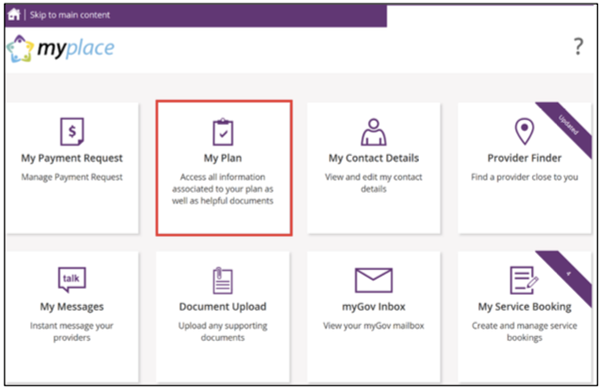
Task: Open My Contact Details title link
Action: coord(374,158)
